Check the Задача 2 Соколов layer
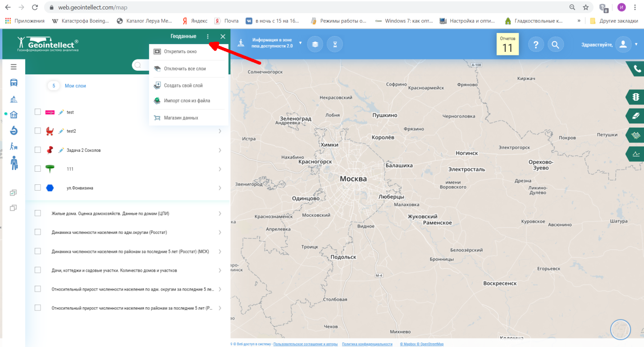The width and height of the screenshot is (644, 347). point(38,150)
